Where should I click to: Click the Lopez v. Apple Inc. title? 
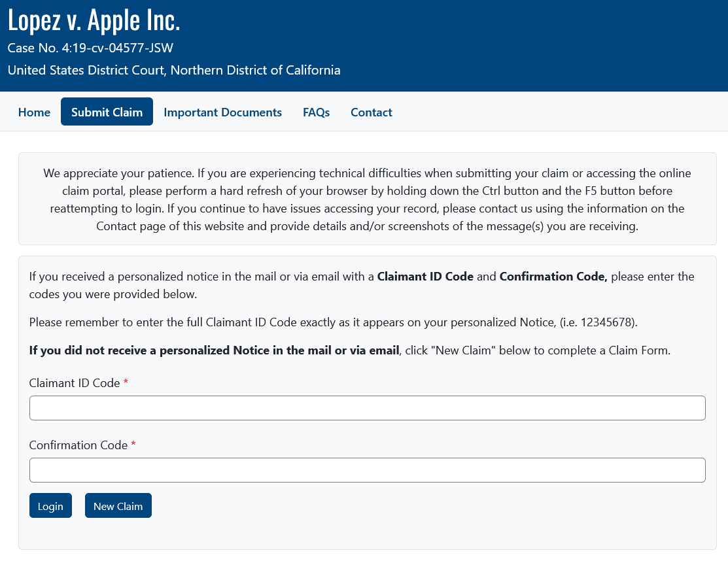[94, 21]
